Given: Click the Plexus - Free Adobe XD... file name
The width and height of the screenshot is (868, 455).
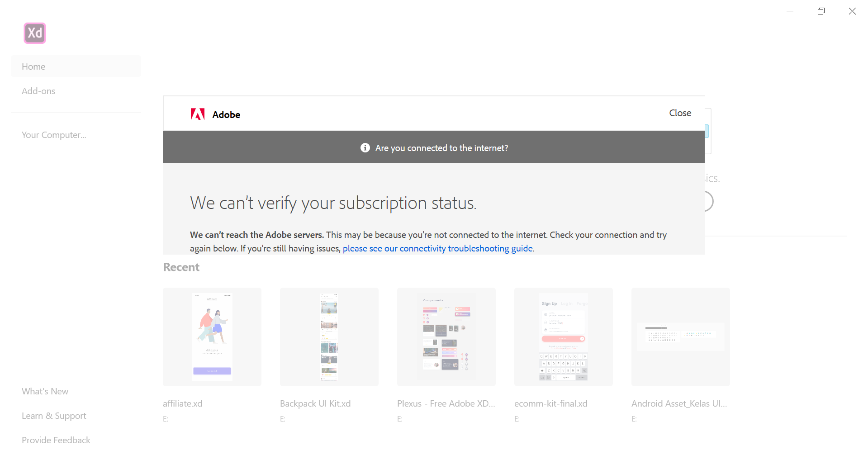Looking at the screenshot, I should point(446,403).
